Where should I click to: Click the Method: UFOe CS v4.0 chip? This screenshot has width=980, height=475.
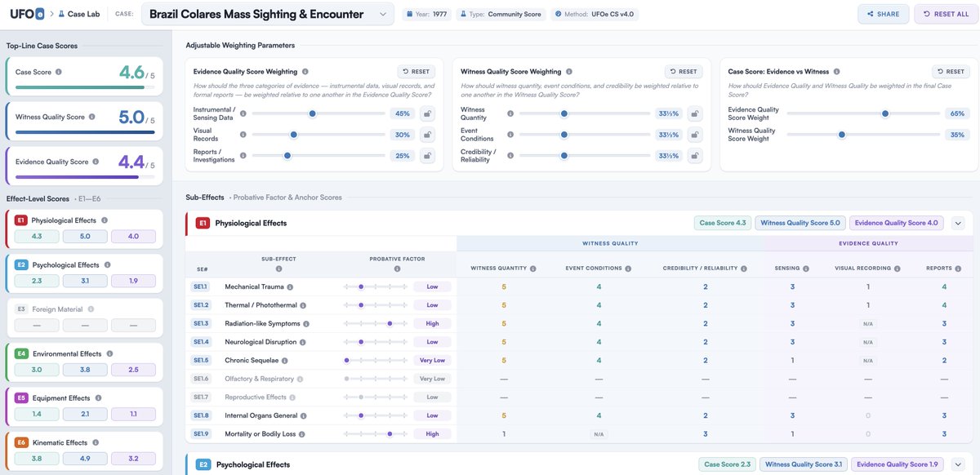(595, 14)
